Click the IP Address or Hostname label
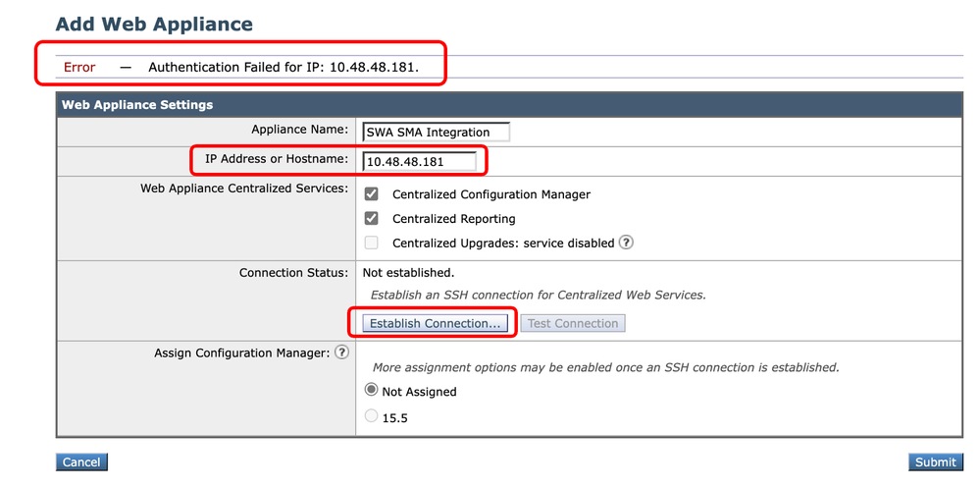This screenshot has height=488, width=980. pos(277,159)
